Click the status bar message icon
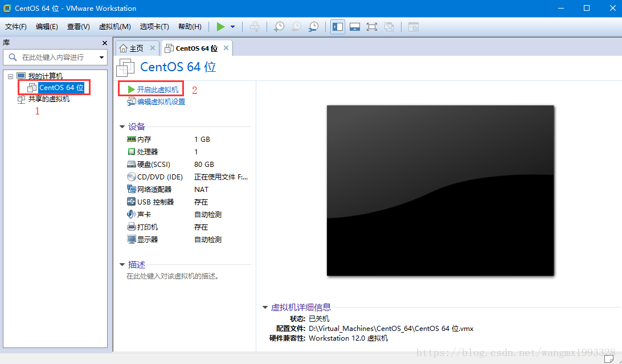 pyautogui.click(x=608, y=358)
